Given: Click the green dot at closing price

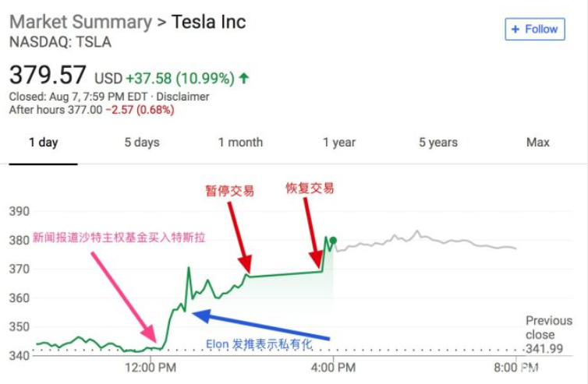Looking at the screenshot, I should 334,240.
